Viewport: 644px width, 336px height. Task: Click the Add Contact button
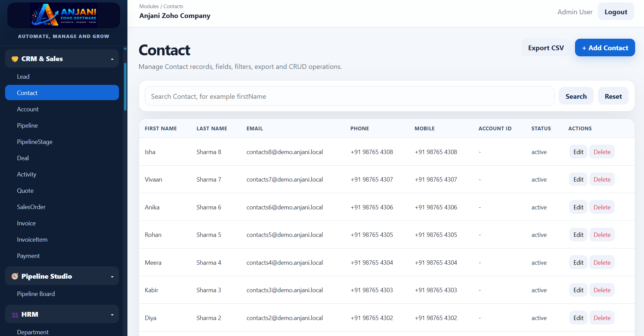point(605,48)
